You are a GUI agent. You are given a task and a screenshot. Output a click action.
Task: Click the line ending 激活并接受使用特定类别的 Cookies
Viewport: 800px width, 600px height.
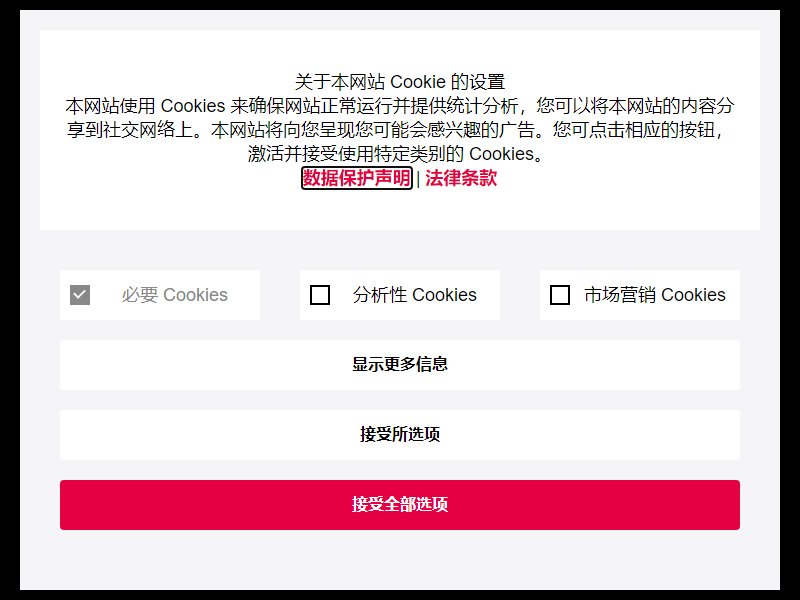396,154
